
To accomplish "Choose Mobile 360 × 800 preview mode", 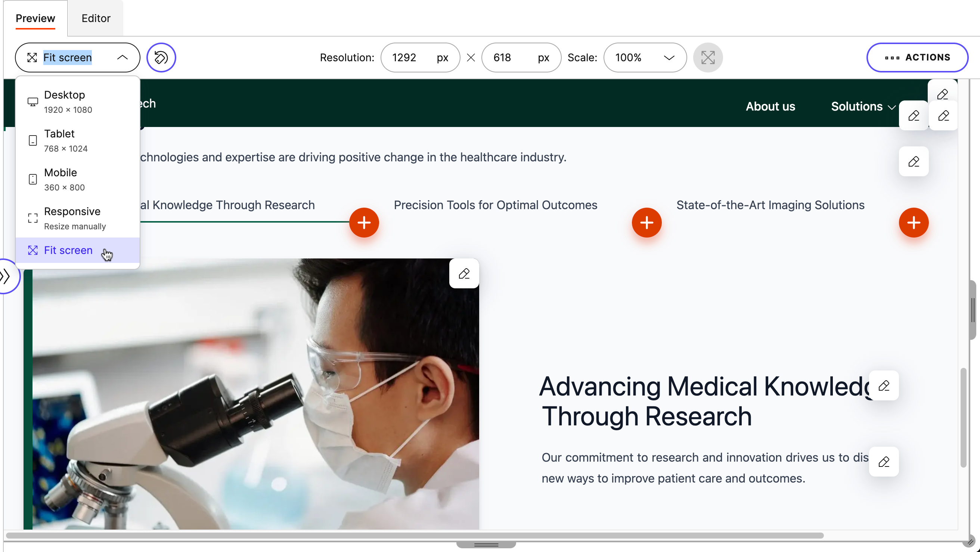I will (x=61, y=179).
